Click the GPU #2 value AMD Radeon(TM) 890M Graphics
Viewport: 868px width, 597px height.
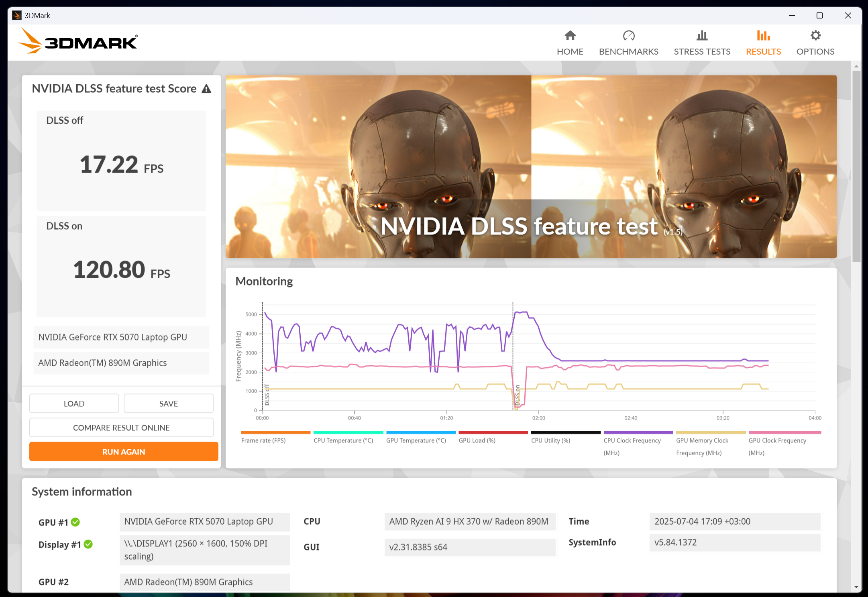pyautogui.click(x=205, y=582)
